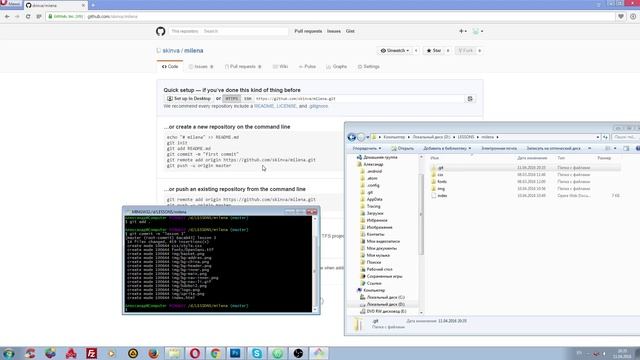The height and width of the screenshot is (360, 640).
Task: Focus the GitHub repository search field
Action: tap(228, 31)
